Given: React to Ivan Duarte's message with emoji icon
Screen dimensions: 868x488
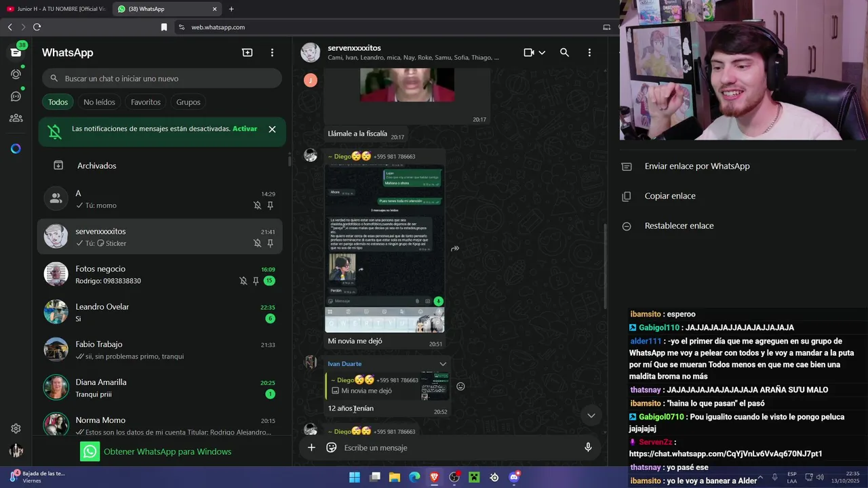Looking at the screenshot, I should [460, 386].
